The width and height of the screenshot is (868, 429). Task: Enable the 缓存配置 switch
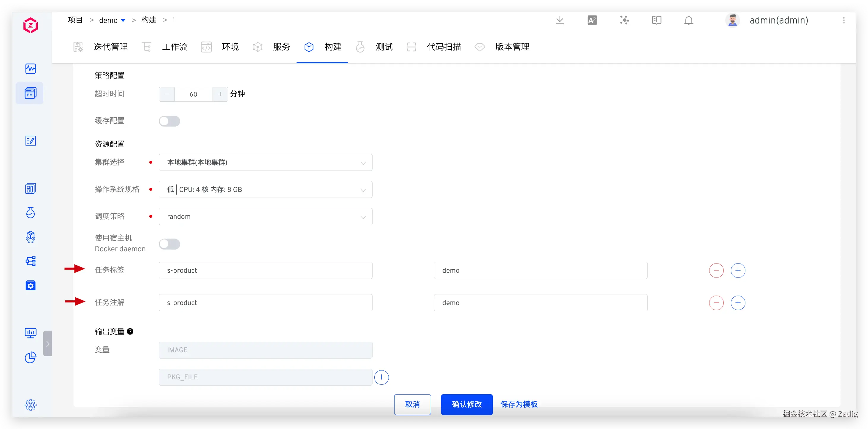(170, 121)
